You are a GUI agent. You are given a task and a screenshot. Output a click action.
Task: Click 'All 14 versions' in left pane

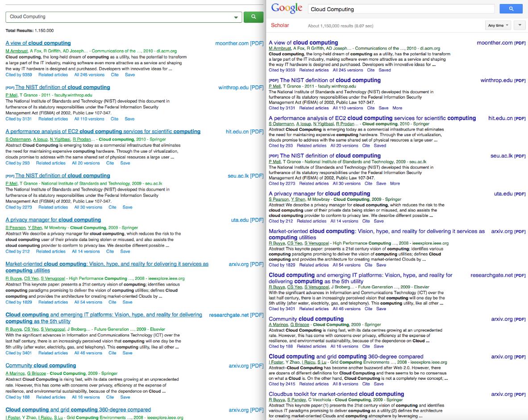(x=86, y=251)
